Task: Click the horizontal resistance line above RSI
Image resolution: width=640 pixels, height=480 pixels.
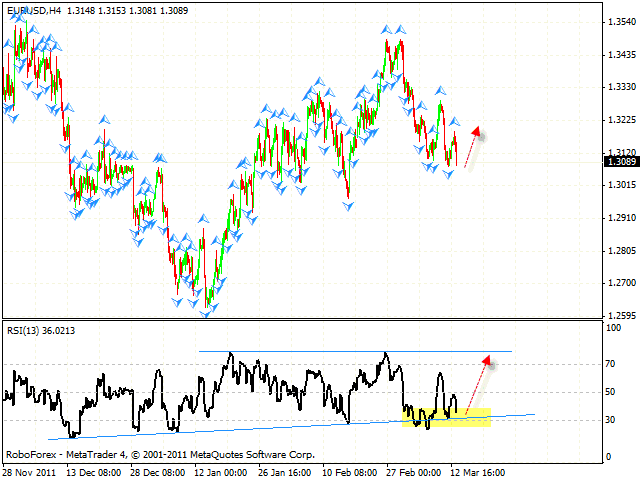Action: pyautogui.click(x=350, y=351)
